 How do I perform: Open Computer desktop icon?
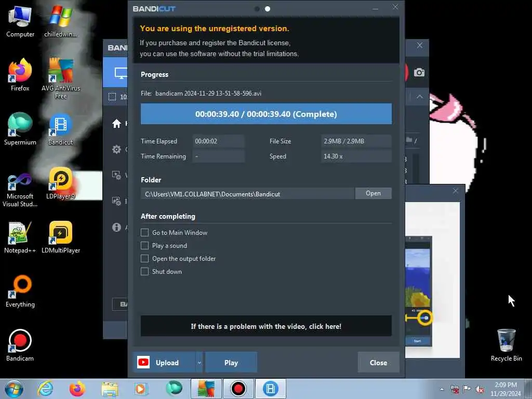tap(20, 22)
